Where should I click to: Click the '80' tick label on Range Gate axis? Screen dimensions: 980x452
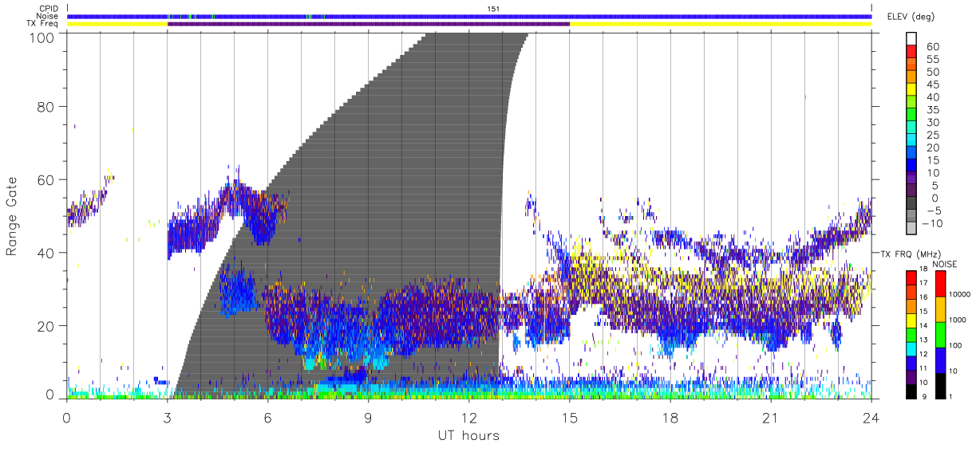coord(47,107)
